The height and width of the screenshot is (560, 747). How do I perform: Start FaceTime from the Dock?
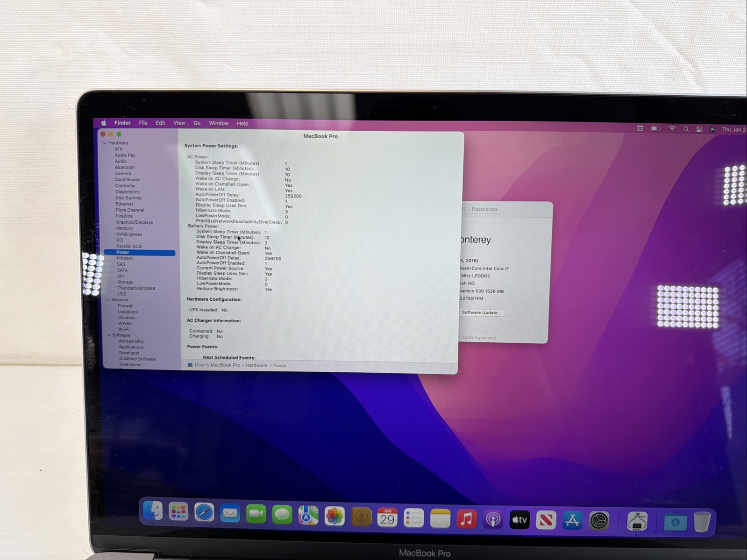pos(256,514)
